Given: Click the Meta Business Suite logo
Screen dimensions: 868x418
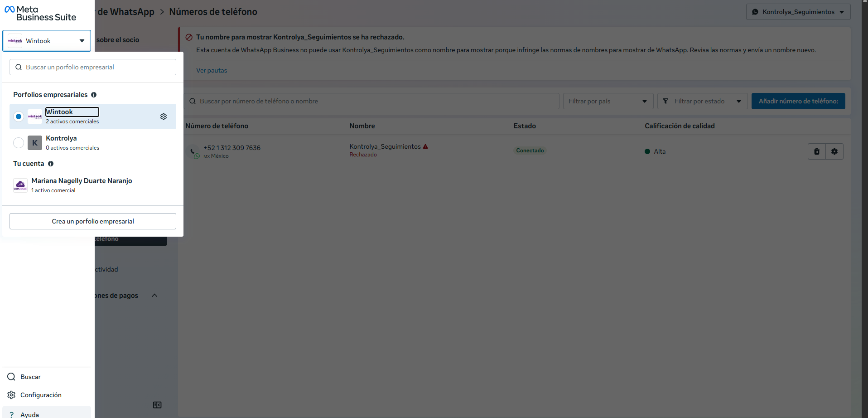Looking at the screenshot, I should 40,14.
